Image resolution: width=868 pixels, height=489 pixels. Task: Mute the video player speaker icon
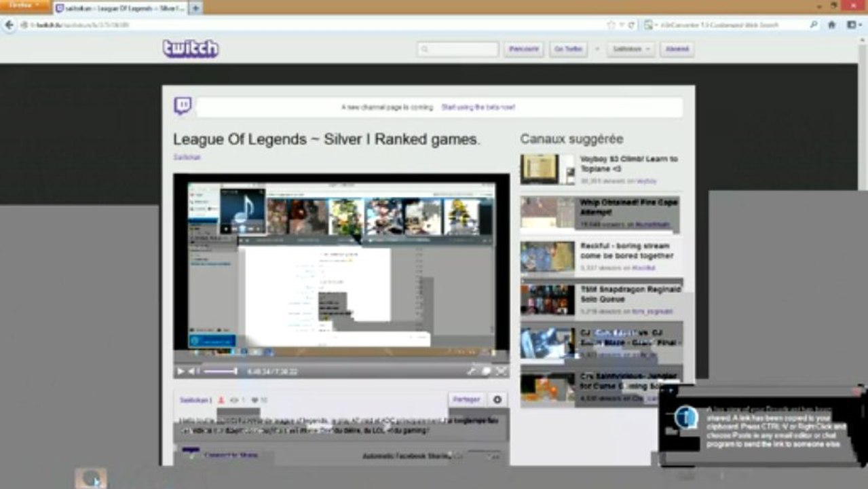[193, 372]
